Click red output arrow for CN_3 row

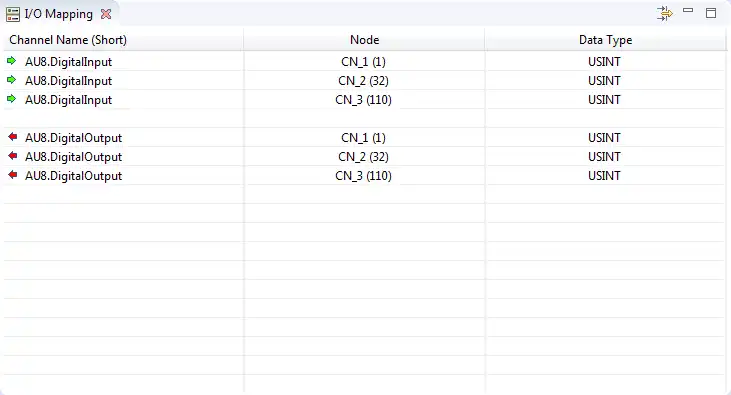(13, 175)
